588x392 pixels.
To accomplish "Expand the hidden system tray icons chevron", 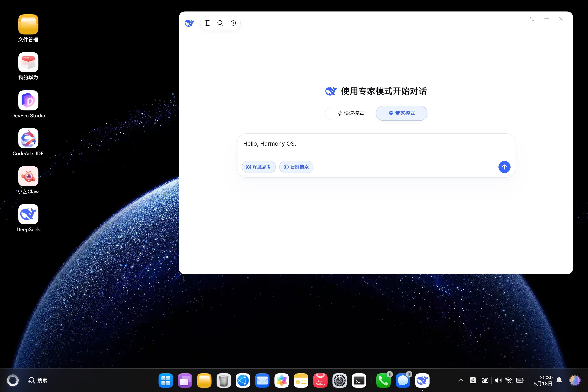I will tap(460, 381).
